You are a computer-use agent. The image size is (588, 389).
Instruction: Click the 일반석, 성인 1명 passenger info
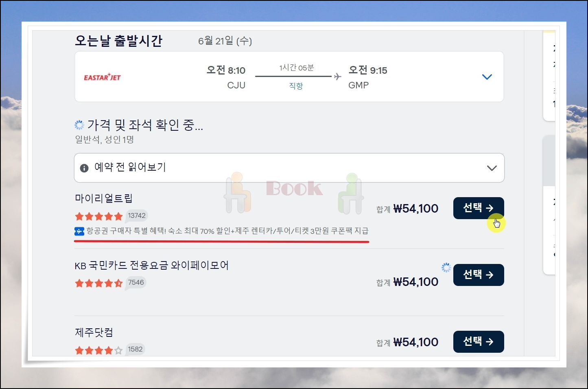pos(105,139)
